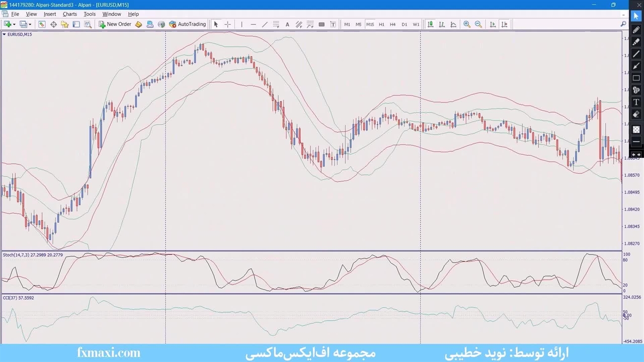Zoom in on the chart
The width and height of the screenshot is (644, 362).
coord(467,24)
